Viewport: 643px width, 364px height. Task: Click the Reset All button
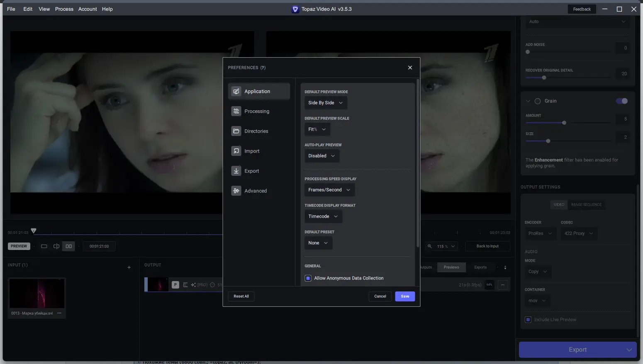point(241,296)
